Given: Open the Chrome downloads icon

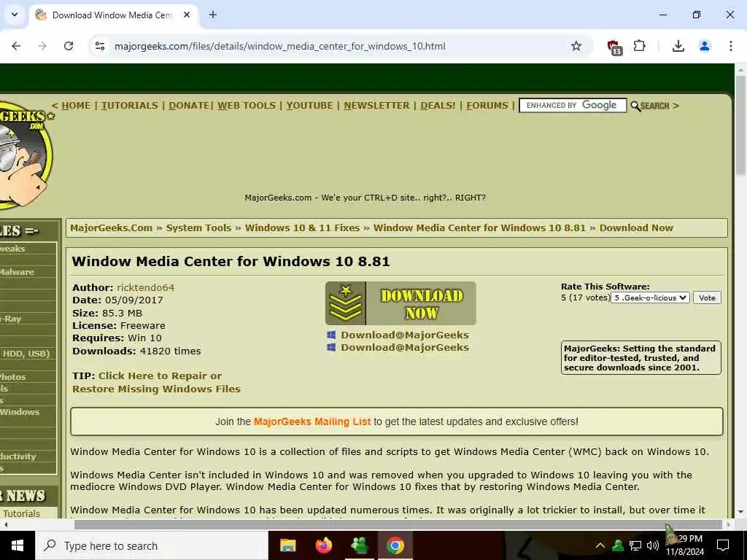Looking at the screenshot, I should click(678, 46).
